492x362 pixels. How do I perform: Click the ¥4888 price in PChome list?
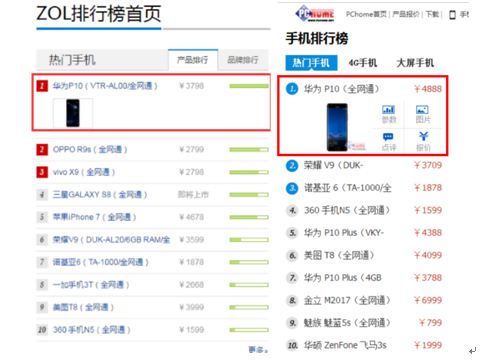pos(428,89)
